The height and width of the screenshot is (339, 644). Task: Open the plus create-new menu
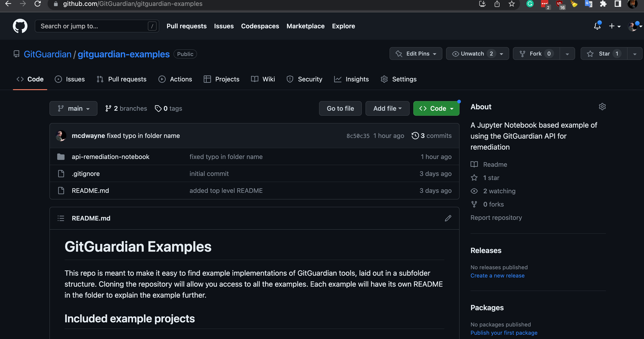[x=615, y=26]
